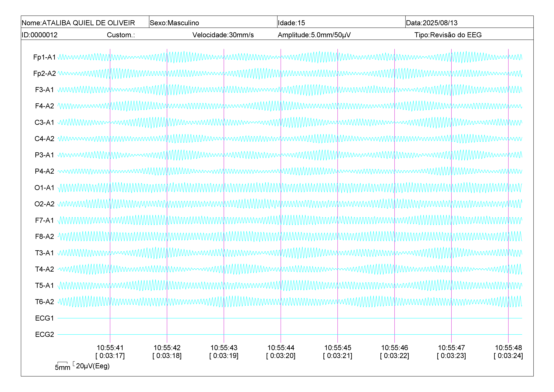Screen dimensions: 554x392
Task: Click the C4-A2 channel label
Action: tap(45, 139)
